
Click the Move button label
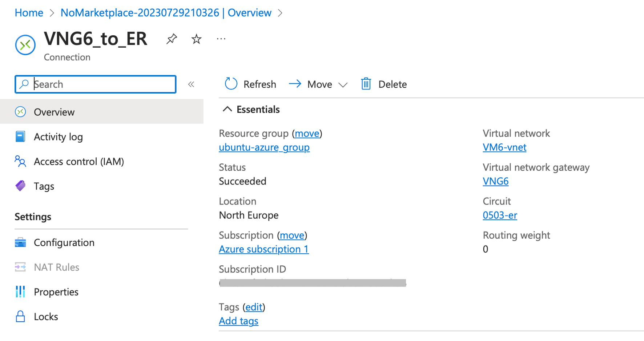coord(319,84)
